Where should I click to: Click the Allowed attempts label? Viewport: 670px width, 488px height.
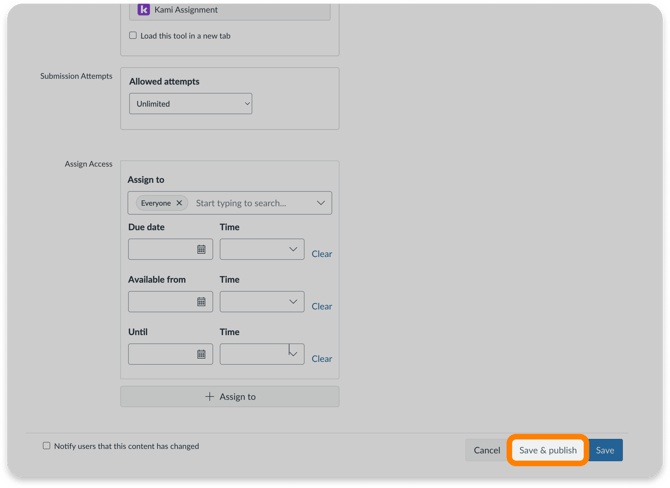click(x=164, y=81)
